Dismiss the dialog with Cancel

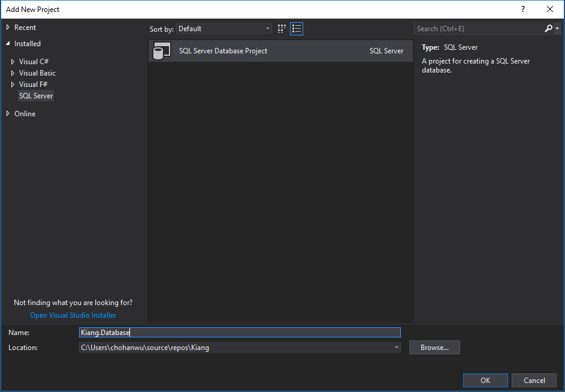click(x=534, y=380)
